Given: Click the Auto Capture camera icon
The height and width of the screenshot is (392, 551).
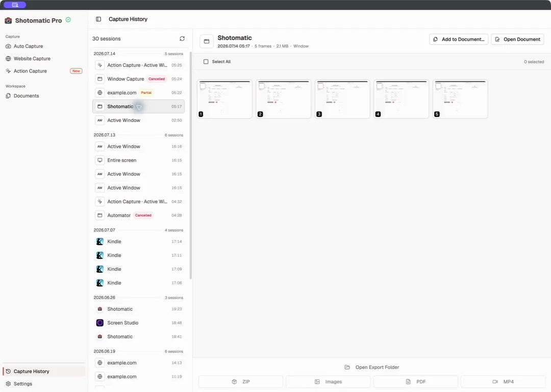Looking at the screenshot, I should click(x=8, y=46).
